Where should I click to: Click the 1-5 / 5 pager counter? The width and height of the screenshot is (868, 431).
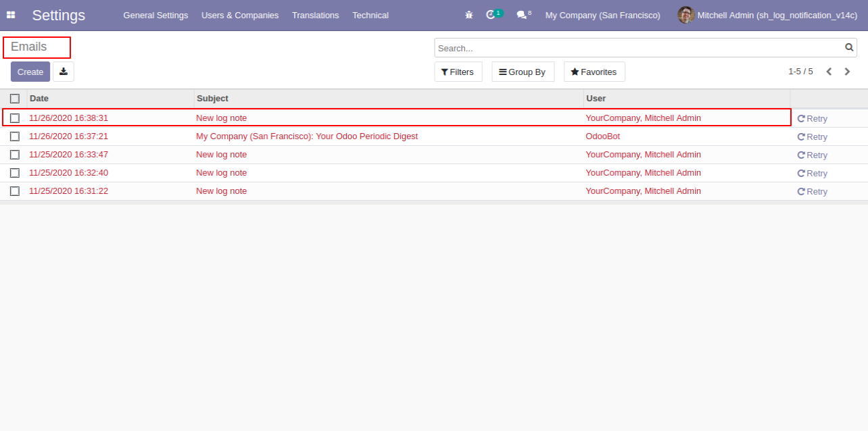coord(800,72)
